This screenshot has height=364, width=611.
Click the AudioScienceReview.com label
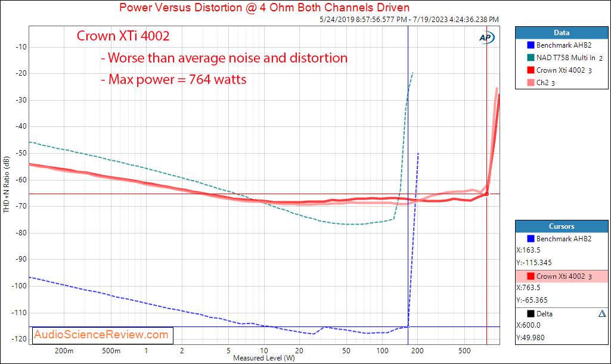101,334
